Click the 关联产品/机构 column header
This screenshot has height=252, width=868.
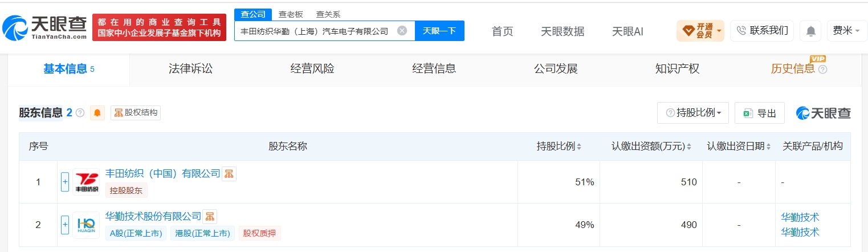tap(813, 147)
